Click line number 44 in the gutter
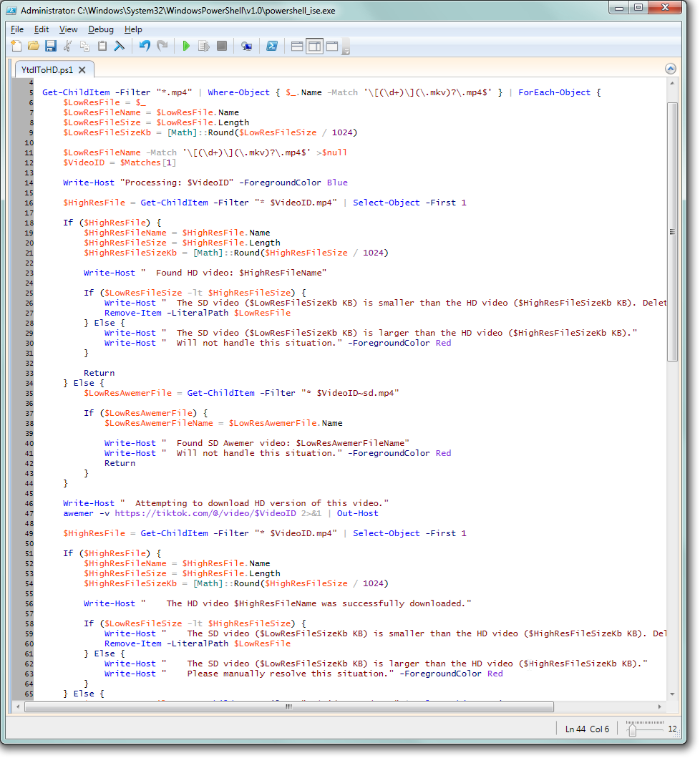 pos(29,484)
